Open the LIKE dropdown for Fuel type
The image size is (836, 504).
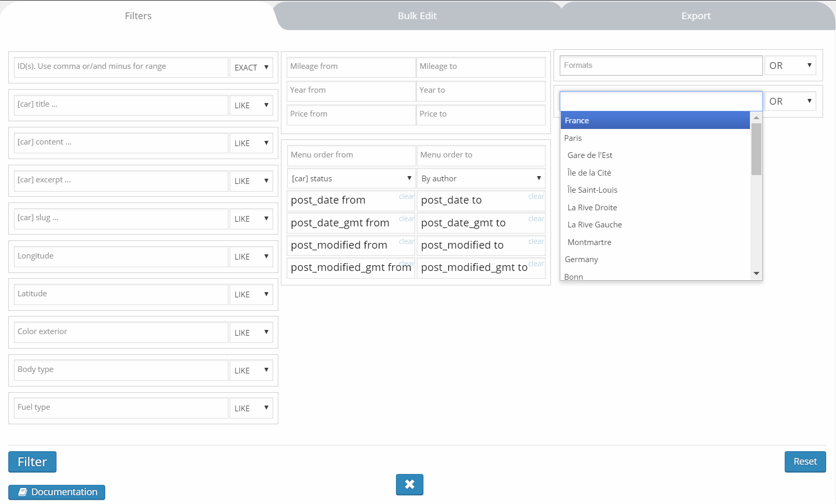[x=251, y=408]
